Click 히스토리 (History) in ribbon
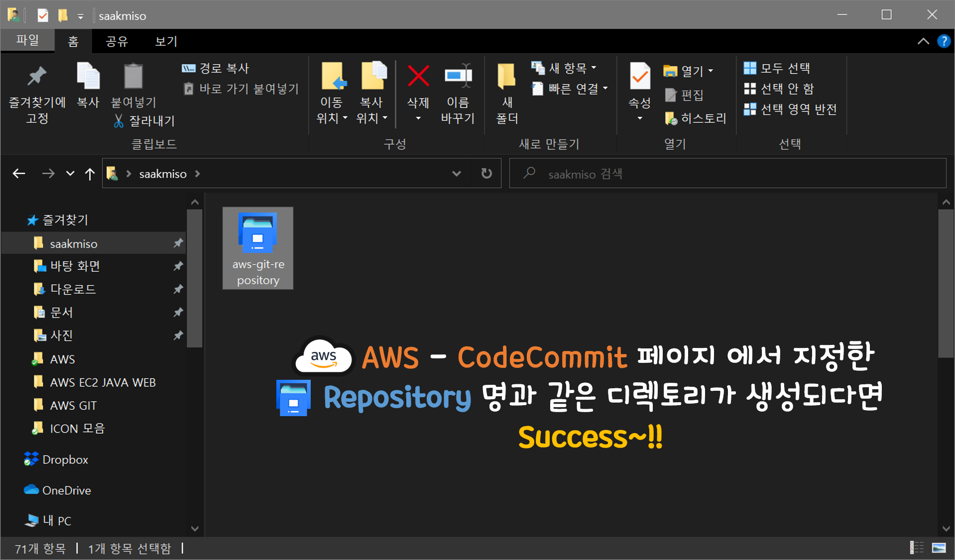This screenshot has height=560, width=955. point(696,118)
